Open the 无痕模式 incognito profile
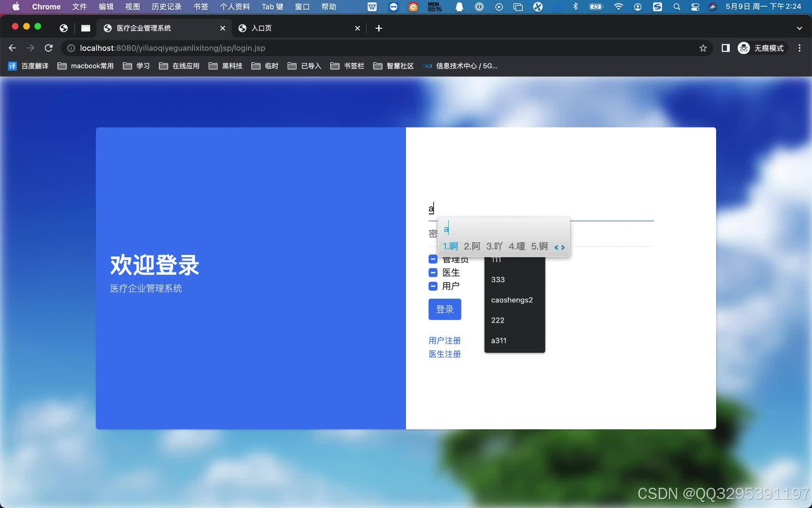 click(x=761, y=48)
